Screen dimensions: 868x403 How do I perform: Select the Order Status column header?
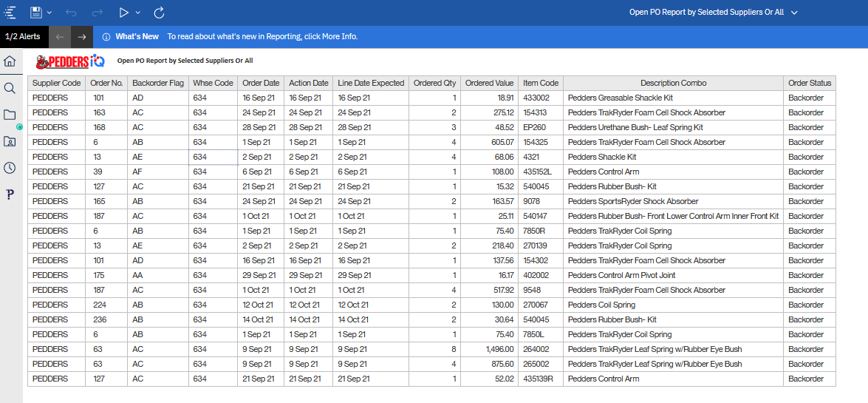click(810, 83)
